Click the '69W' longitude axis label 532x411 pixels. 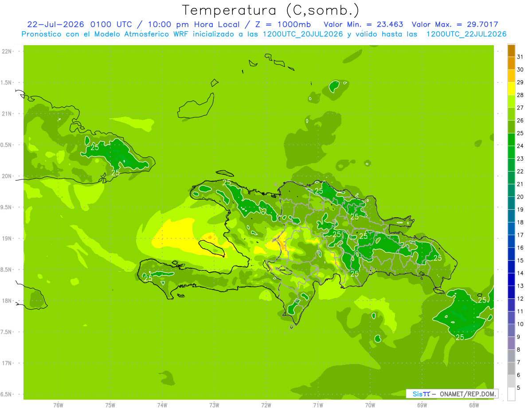[x=422, y=405]
